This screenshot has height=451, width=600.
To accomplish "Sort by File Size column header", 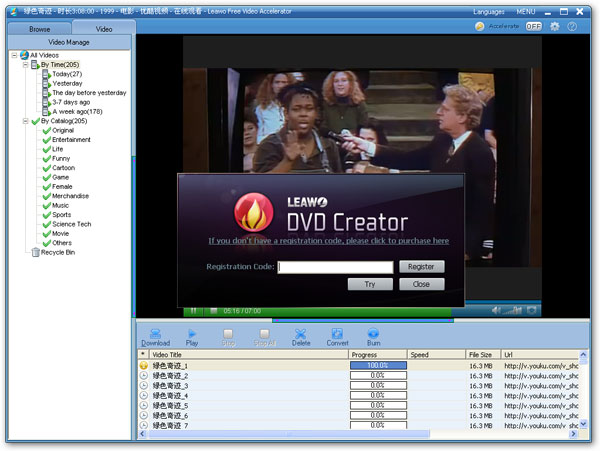I will click(x=482, y=355).
